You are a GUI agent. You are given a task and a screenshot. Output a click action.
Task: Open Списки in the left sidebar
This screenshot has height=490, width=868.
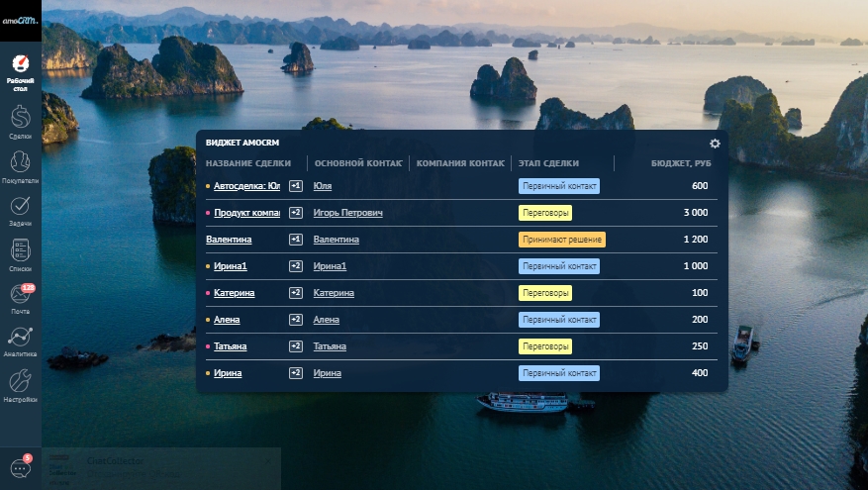click(x=20, y=253)
